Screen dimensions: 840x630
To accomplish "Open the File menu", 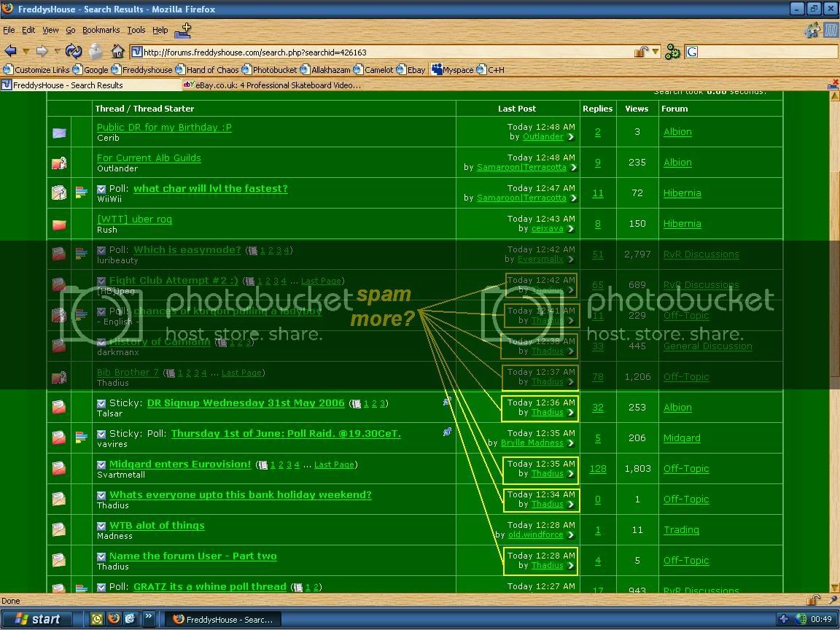I will (x=9, y=30).
